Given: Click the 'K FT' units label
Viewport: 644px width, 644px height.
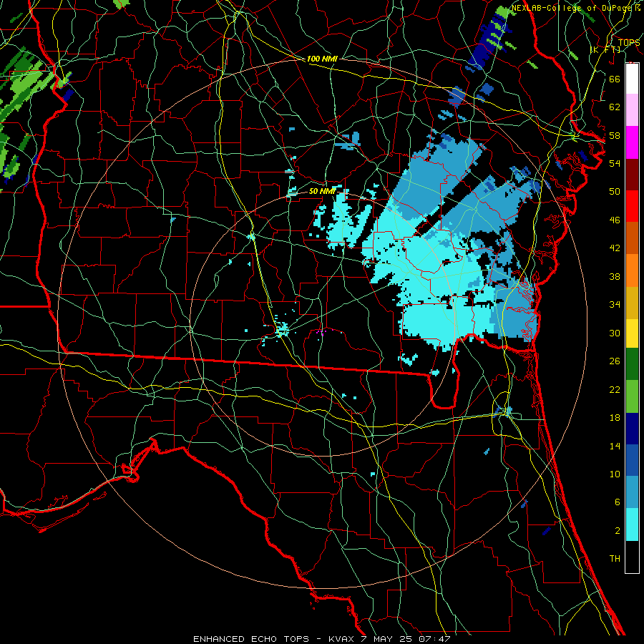Looking at the screenshot, I should pyautogui.click(x=605, y=50).
